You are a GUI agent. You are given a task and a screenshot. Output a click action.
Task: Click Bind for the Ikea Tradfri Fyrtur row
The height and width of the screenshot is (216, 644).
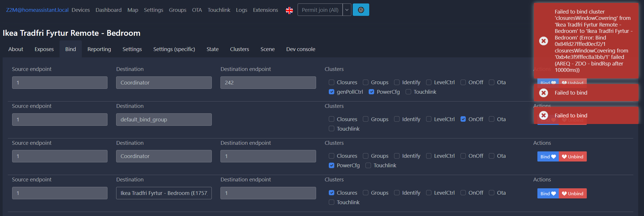548,194
